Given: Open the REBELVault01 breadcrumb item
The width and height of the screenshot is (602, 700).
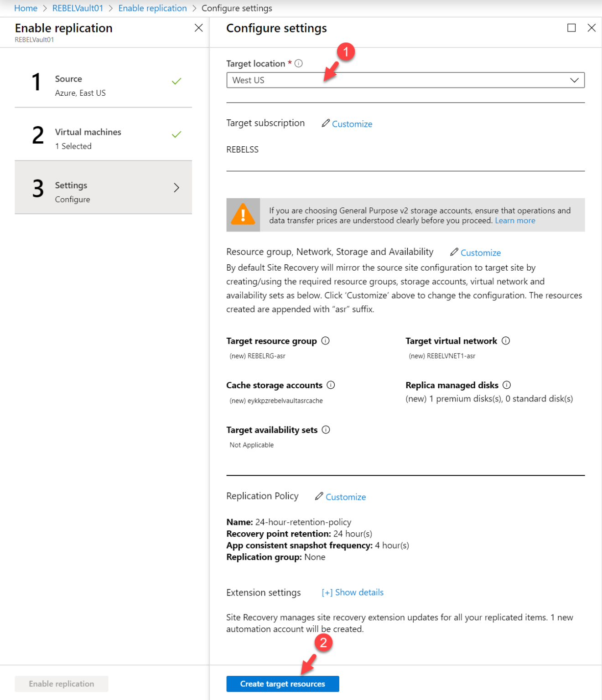Looking at the screenshot, I should [x=78, y=8].
